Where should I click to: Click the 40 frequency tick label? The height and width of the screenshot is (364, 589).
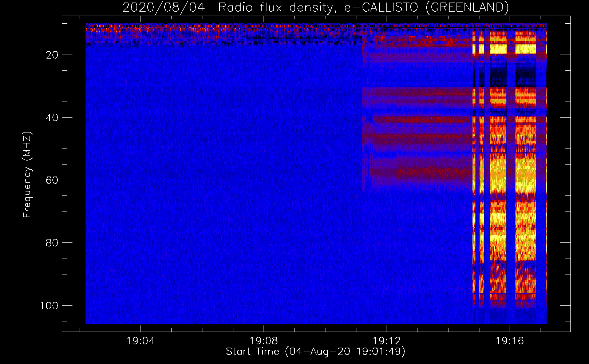[52, 118]
